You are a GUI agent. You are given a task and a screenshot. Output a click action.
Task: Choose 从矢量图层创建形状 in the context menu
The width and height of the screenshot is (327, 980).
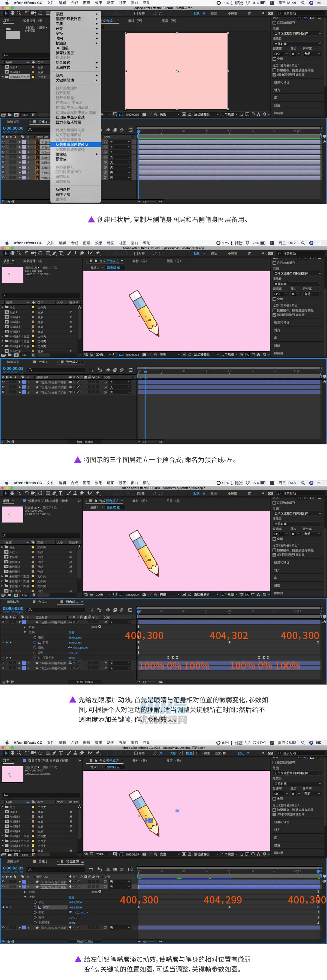75,145
